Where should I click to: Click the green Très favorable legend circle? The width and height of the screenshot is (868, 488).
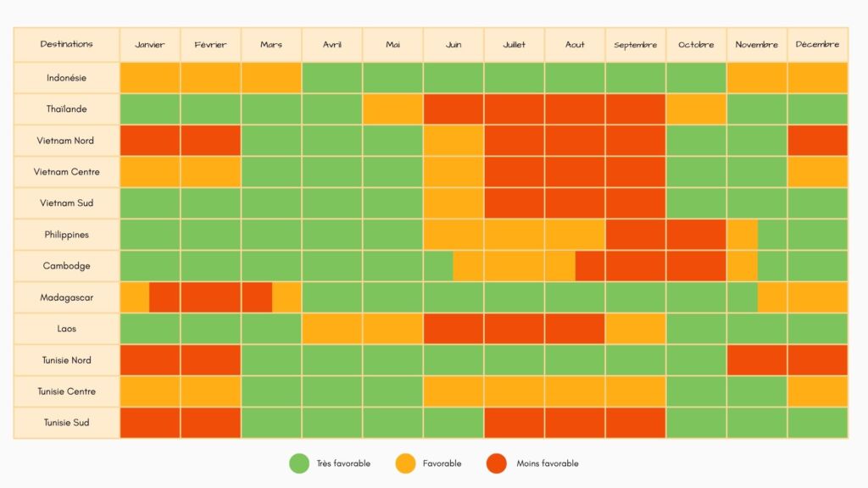[x=299, y=463]
